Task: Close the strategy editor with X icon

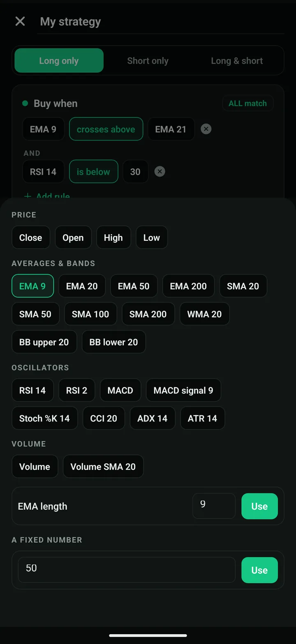Action: click(20, 21)
